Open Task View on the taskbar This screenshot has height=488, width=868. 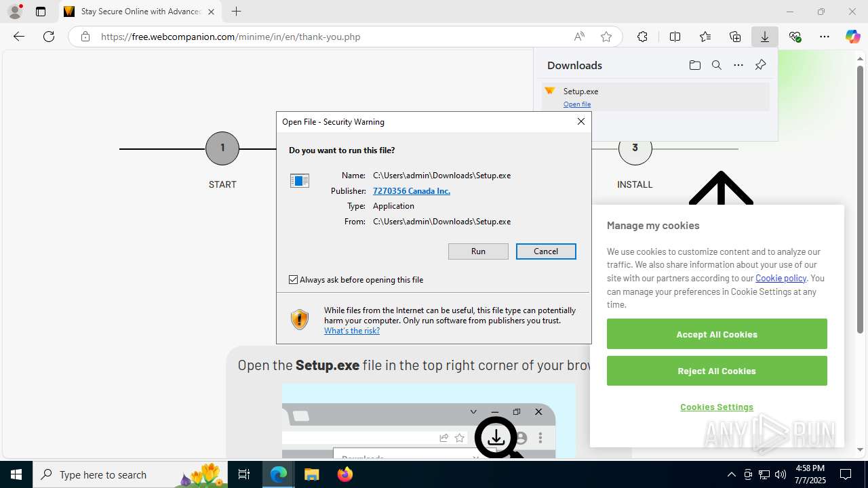click(x=245, y=474)
